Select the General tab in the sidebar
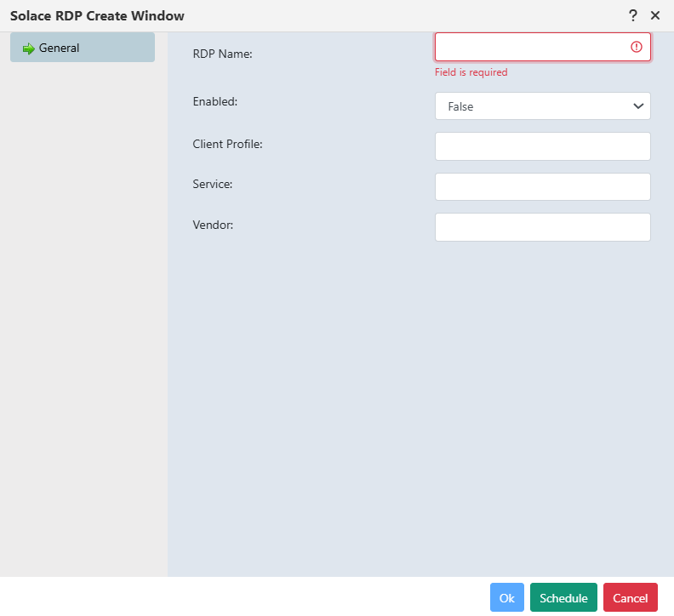Screen dimensions: 674x616 click(83, 48)
